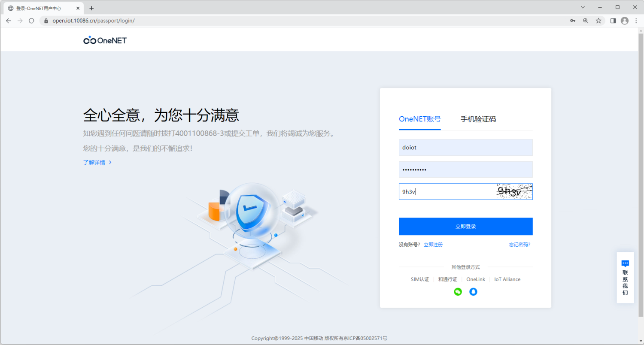Click the OneNET logo
This screenshot has width=644, height=345.
coord(104,40)
